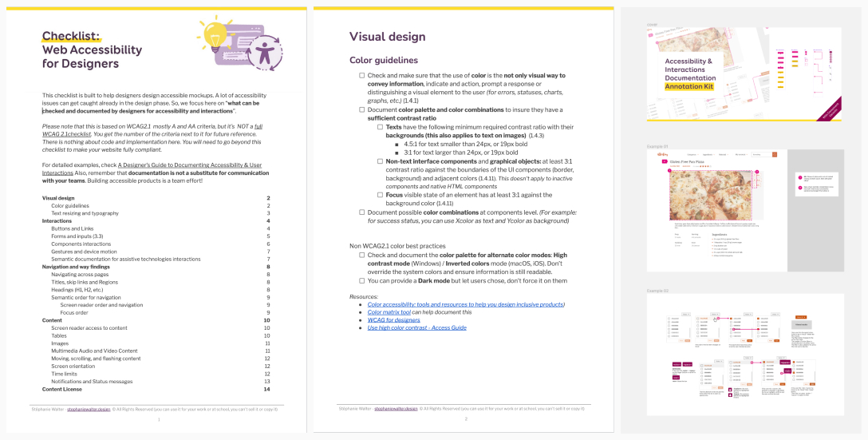Go to 'Forms and inputs (3.3)' contents entry

[77, 236]
